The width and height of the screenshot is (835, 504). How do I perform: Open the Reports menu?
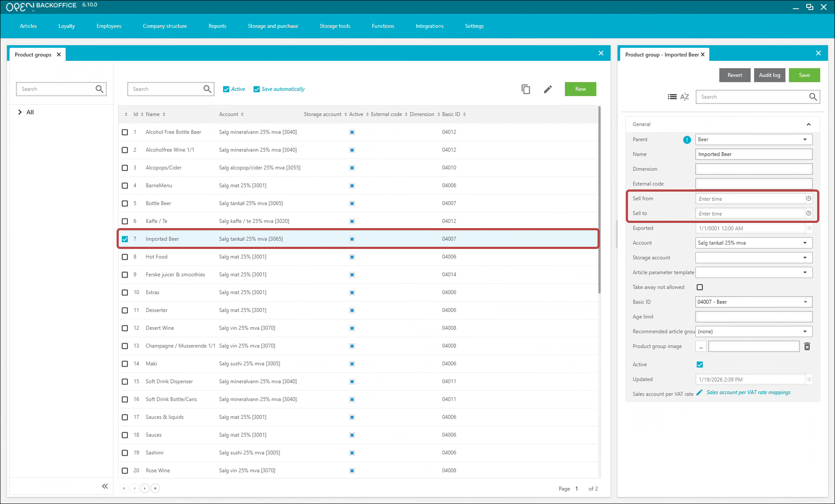(x=217, y=26)
